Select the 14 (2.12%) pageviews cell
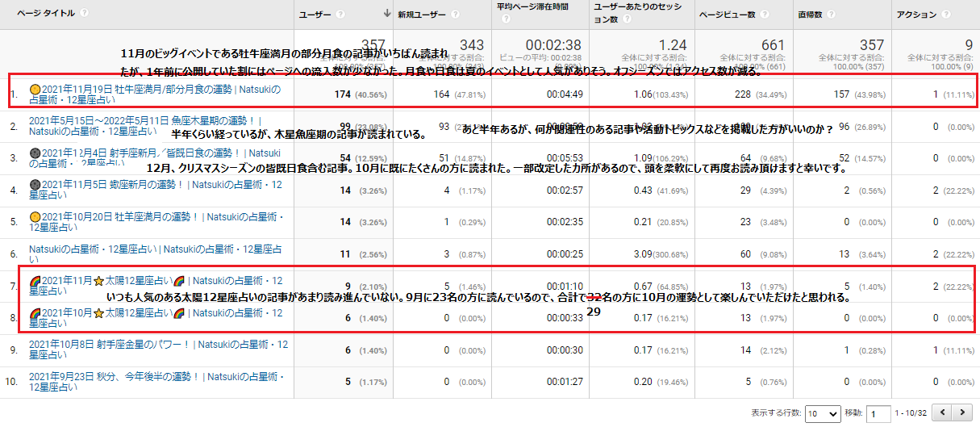The image size is (980, 427). pyautogui.click(x=764, y=350)
